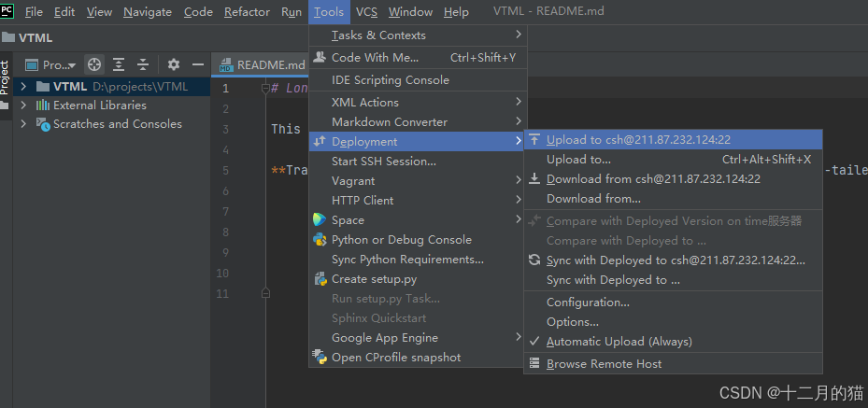
Task: Click VTML breadcrumb in navigation bar
Action: point(36,38)
